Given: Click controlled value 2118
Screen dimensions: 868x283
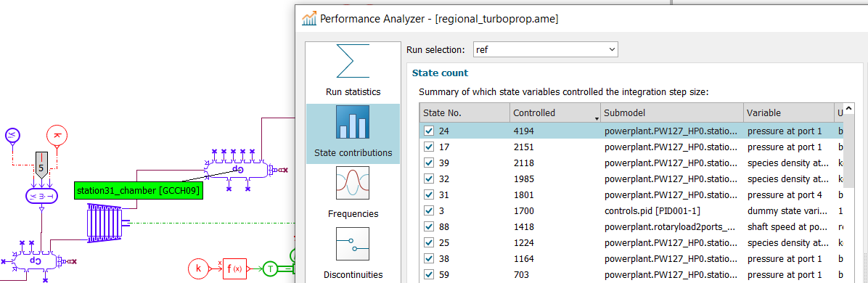Looking at the screenshot, I should click(x=524, y=163).
